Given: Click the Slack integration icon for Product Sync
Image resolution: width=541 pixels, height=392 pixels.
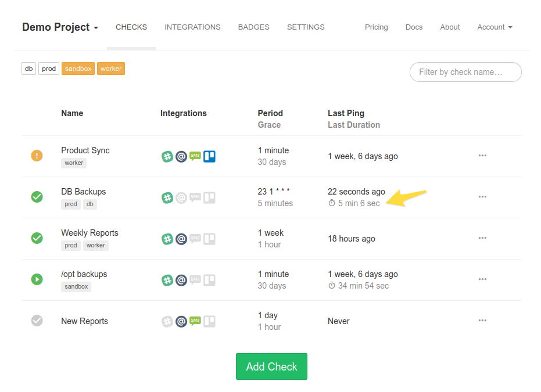Looking at the screenshot, I should click(167, 156).
